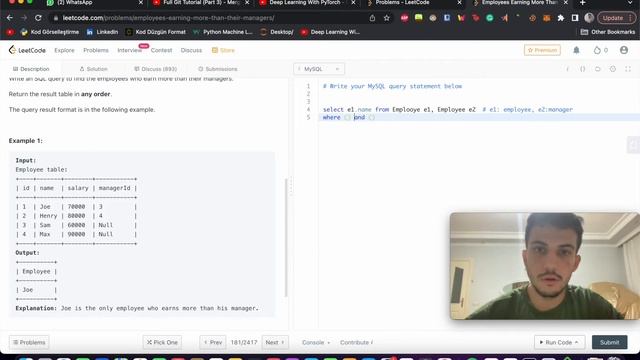The image size is (640, 360).
Task: Click the address bar URL
Action: point(168,18)
